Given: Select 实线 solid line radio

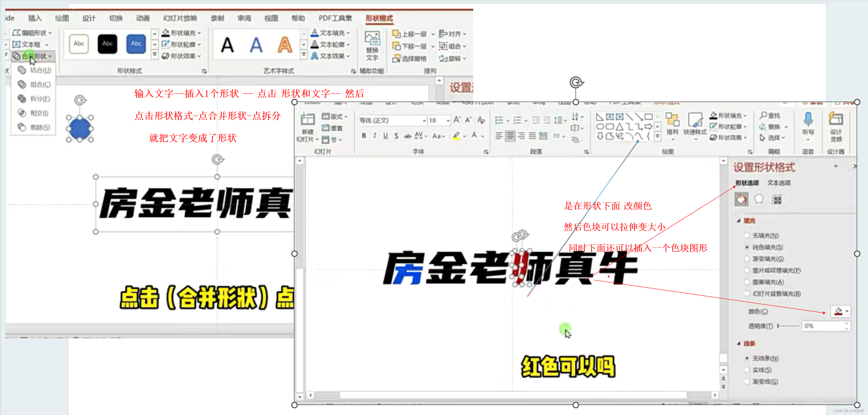Looking at the screenshot, I should coord(747,370).
